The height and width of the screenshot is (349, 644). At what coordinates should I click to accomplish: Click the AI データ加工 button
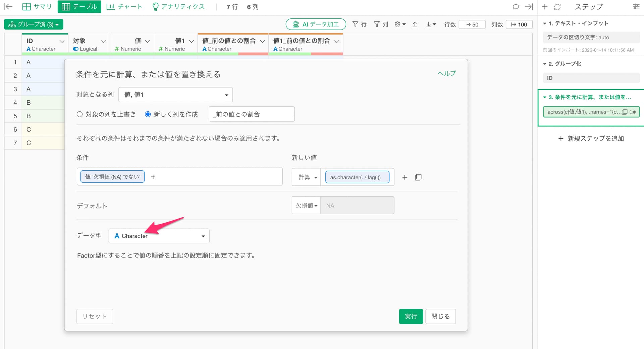coord(316,24)
